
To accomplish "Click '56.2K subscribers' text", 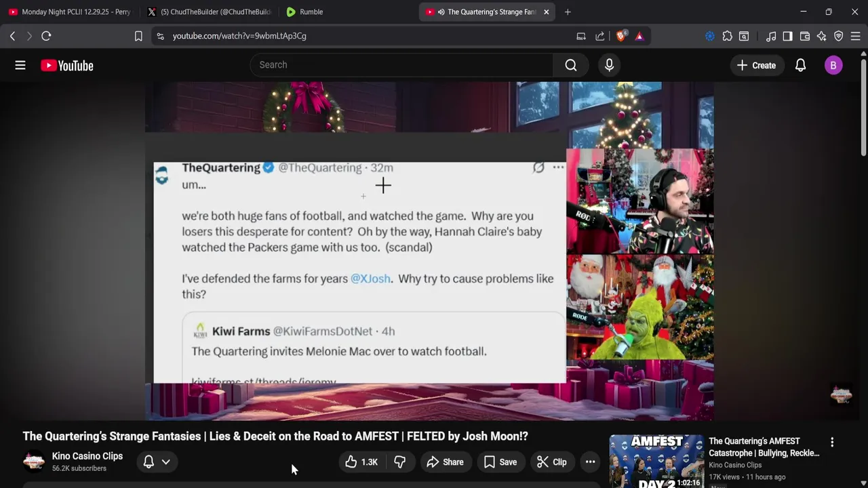I will click(x=79, y=468).
